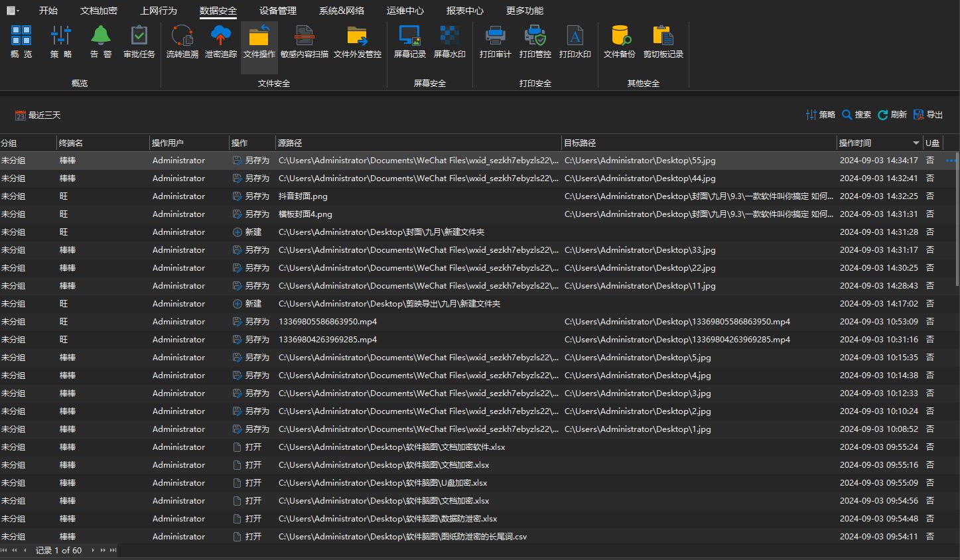This screenshot has width=960, height=560.
Task: Click the 导出 export button
Action: 928,115
